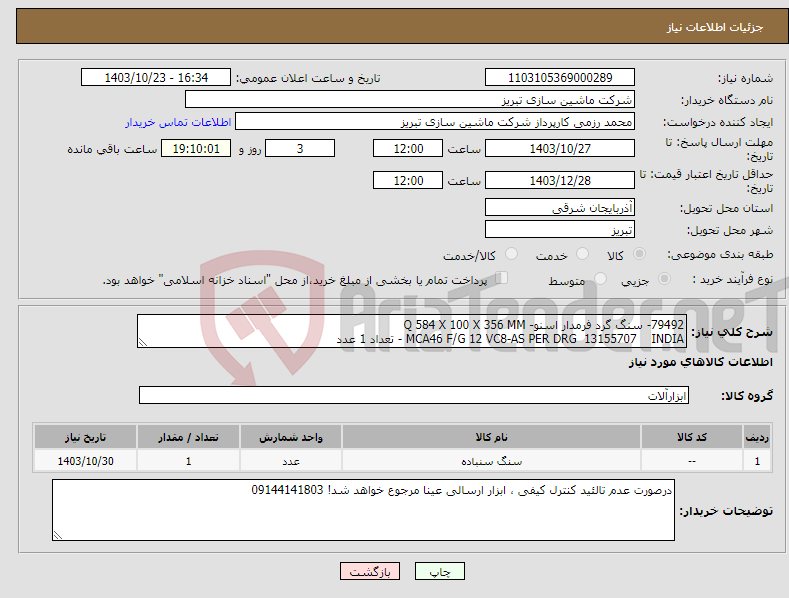
Task: Click the شرح کلی نیاز label
Action: 732,332
